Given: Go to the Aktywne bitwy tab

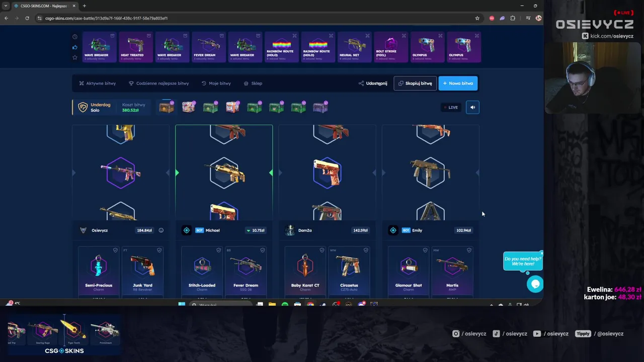Looking at the screenshot, I should click(97, 83).
